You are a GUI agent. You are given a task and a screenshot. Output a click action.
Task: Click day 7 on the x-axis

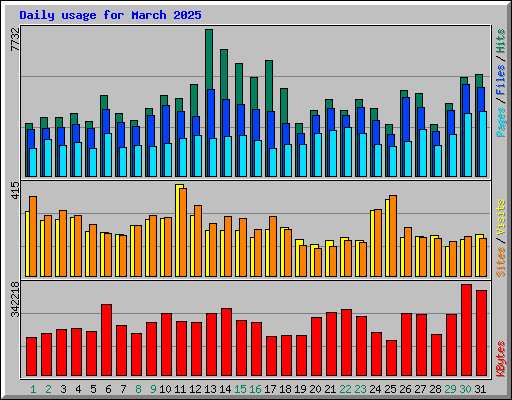coord(123,389)
